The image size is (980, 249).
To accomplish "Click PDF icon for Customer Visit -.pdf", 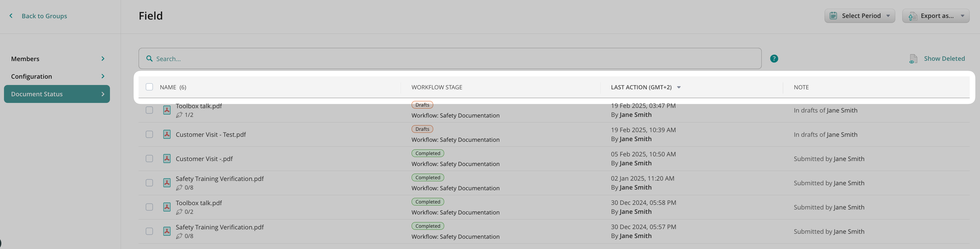I will tap(167, 158).
